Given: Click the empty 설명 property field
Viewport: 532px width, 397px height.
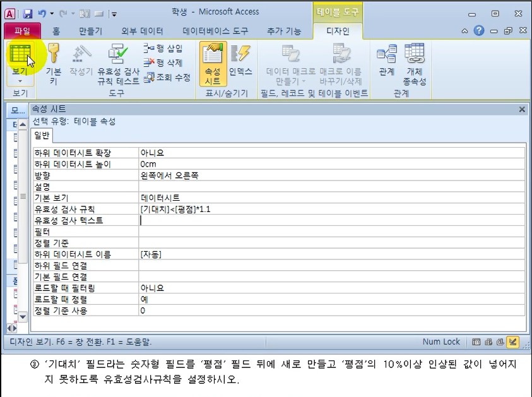Looking at the screenshot, I should pos(332,187).
